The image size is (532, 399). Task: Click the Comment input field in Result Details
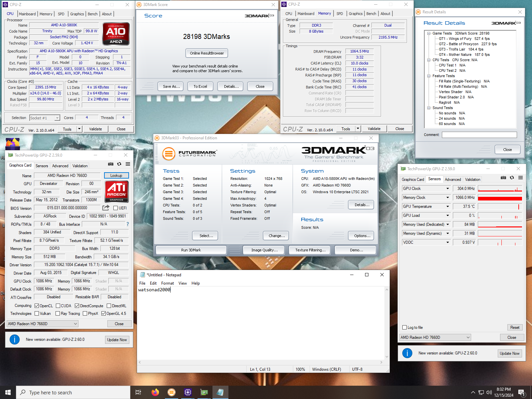[x=479, y=135]
